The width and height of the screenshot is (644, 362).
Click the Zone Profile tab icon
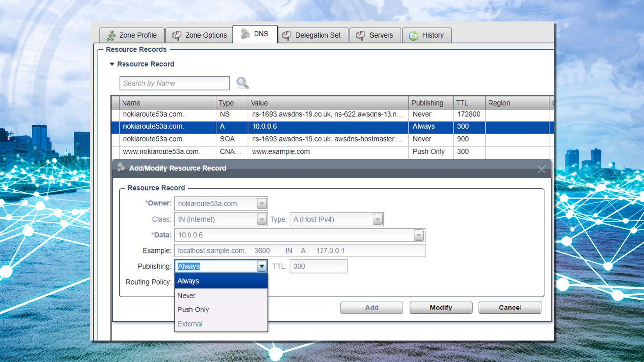pos(111,35)
